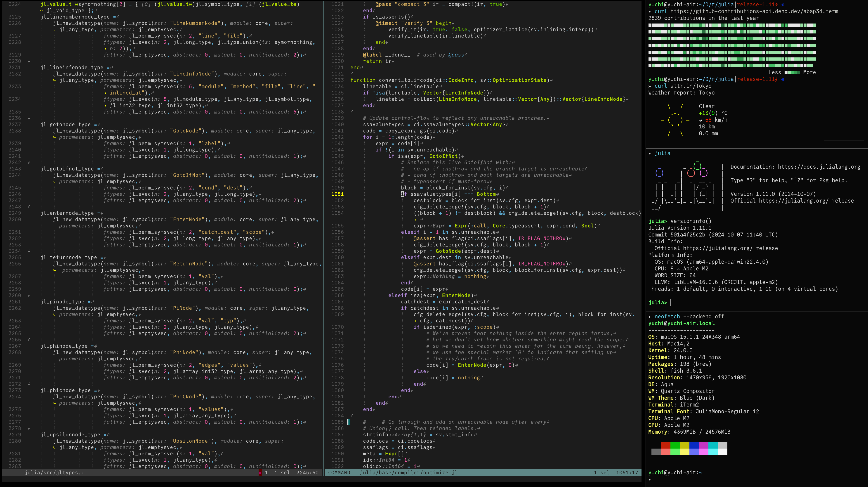
Task: Click 'expr = GotoNode(expr.dest)' line
Action: click(455, 251)
